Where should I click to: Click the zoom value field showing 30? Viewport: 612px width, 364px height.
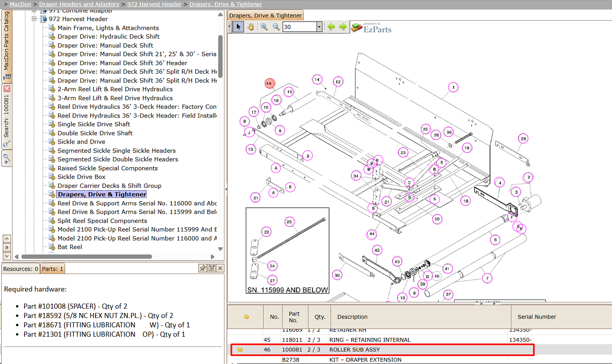(299, 27)
